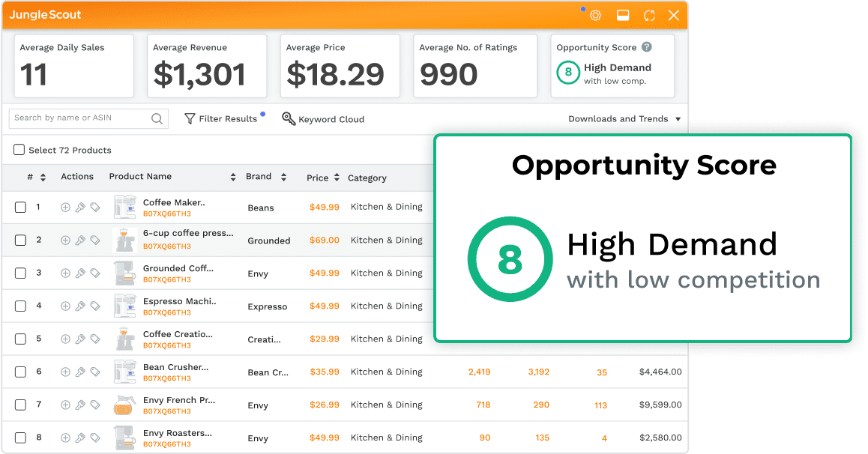Click the search magnifier icon
This screenshot has height=454, width=868.
click(157, 118)
